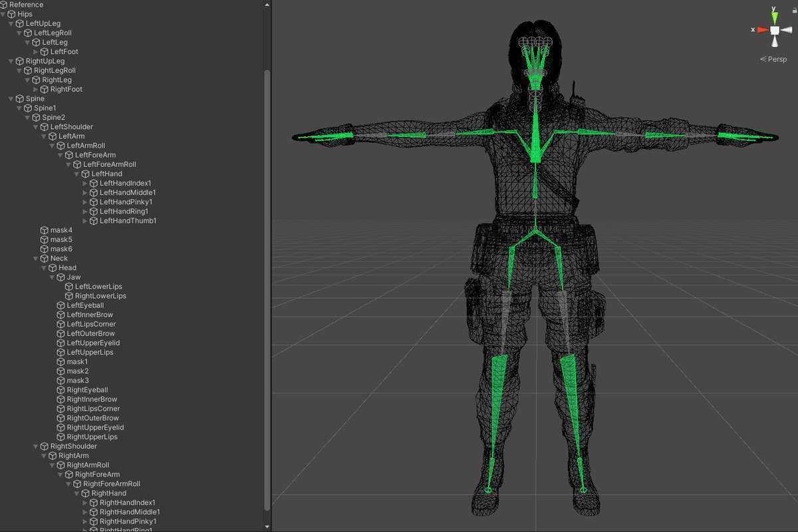Click the cube icon beside LeftHand
Image resolution: width=798 pixels, height=532 pixels.
(86, 174)
